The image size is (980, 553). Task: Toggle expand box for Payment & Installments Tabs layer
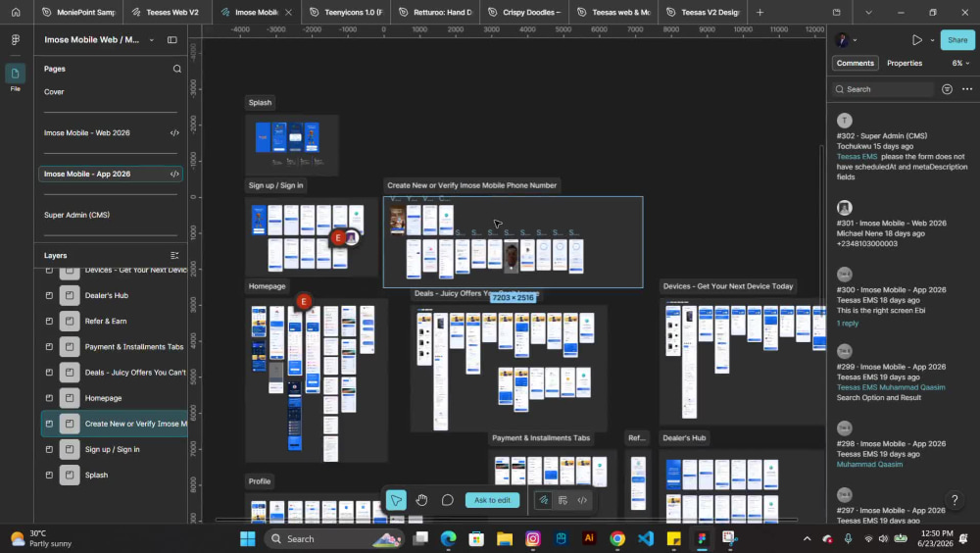tap(49, 346)
